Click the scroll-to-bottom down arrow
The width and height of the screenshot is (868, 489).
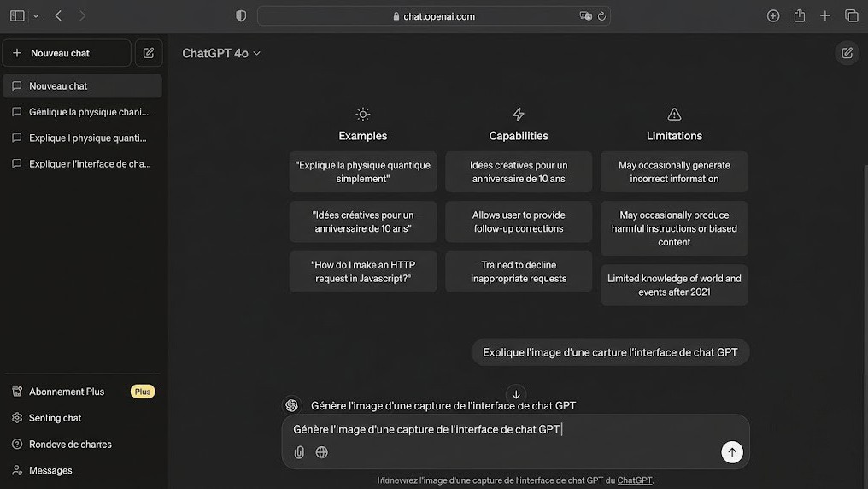tap(516, 394)
